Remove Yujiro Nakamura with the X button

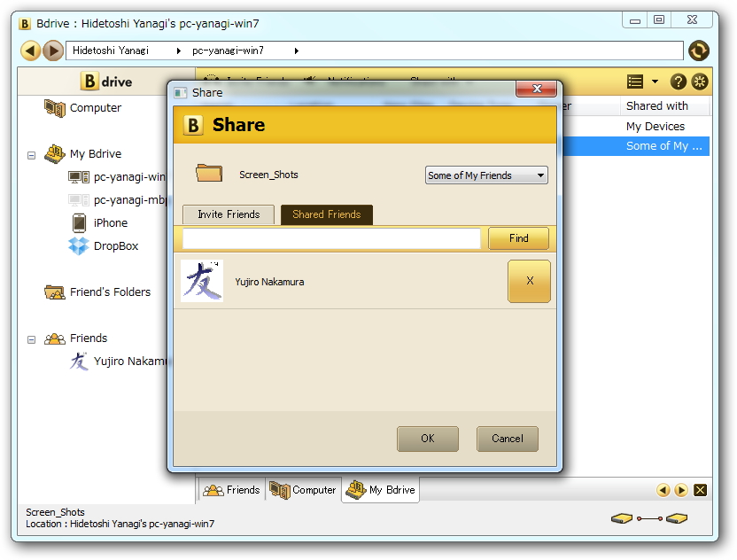click(529, 281)
